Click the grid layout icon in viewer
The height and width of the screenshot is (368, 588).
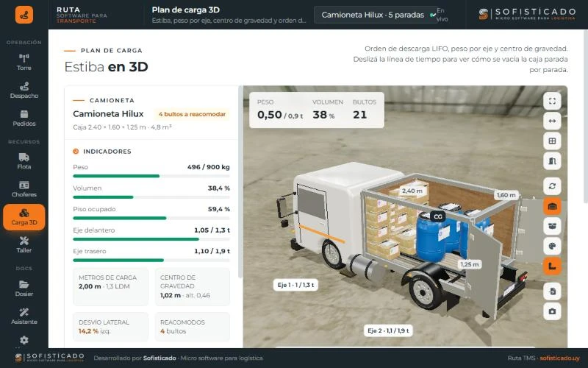click(x=552, y=141)
